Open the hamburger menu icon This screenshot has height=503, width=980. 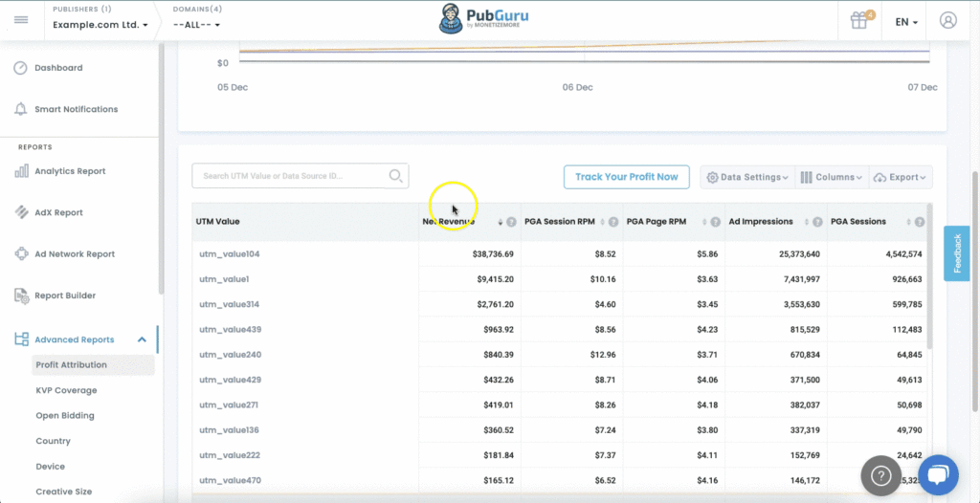tap(21, 20)
